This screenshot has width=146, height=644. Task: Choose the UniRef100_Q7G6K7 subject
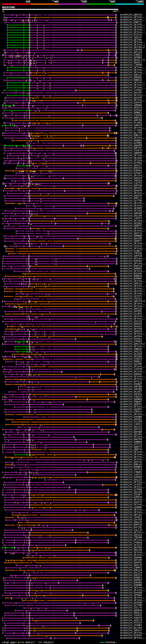coord(131,173)
